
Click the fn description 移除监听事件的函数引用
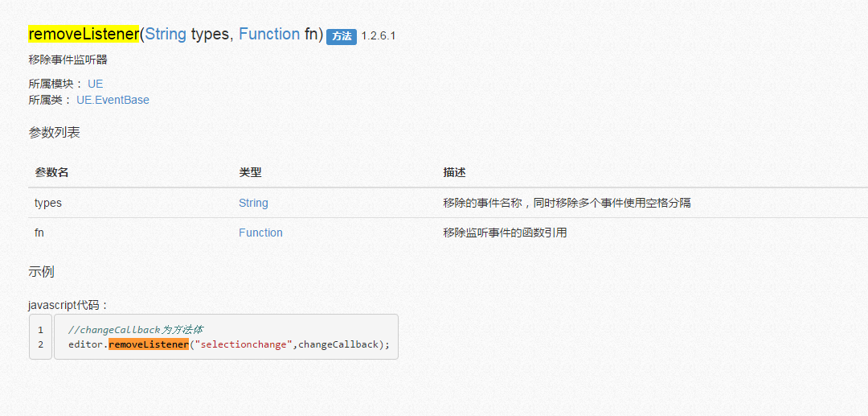click(x=505, y=233)
